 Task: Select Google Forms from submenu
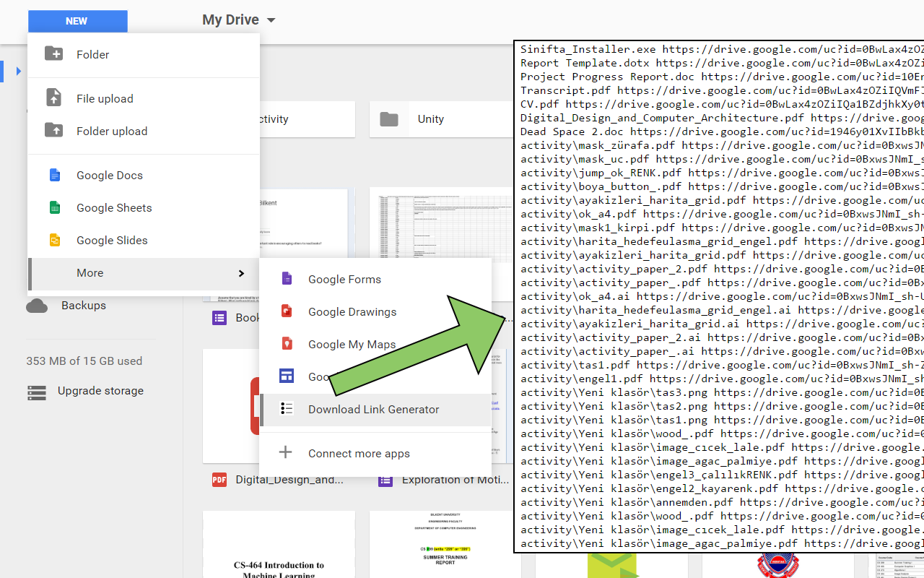click(375, 279)
